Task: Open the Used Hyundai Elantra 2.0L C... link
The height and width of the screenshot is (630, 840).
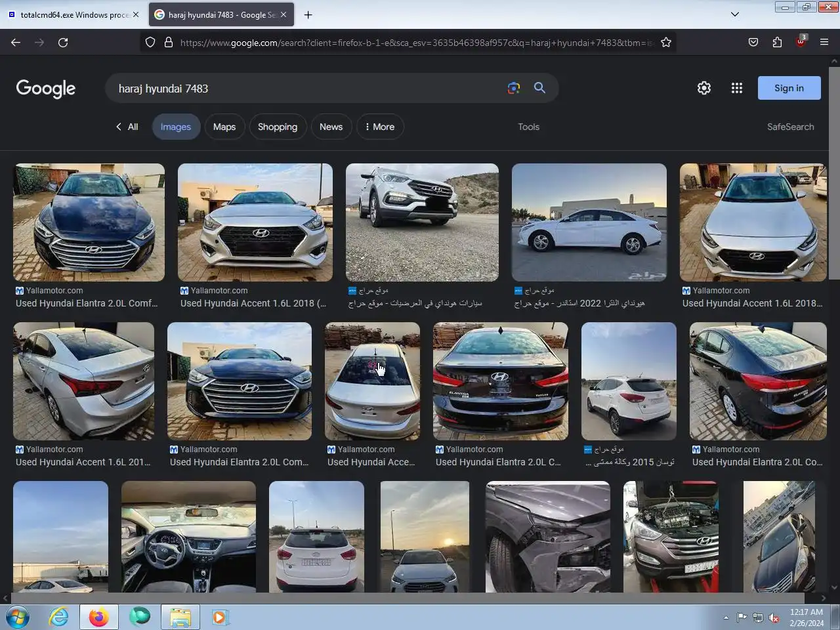Action: point(498,462)
